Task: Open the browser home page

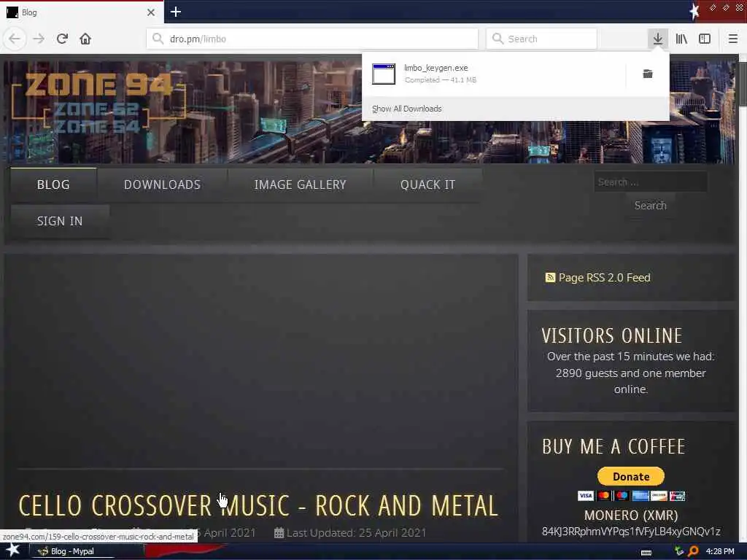Action: tap(85, 39)
